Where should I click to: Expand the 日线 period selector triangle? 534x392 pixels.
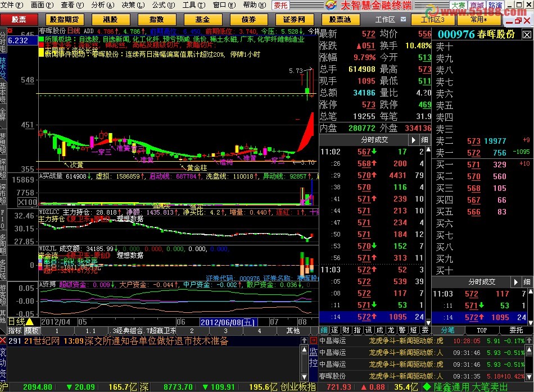pyautogui.click(x=30, y=322)
